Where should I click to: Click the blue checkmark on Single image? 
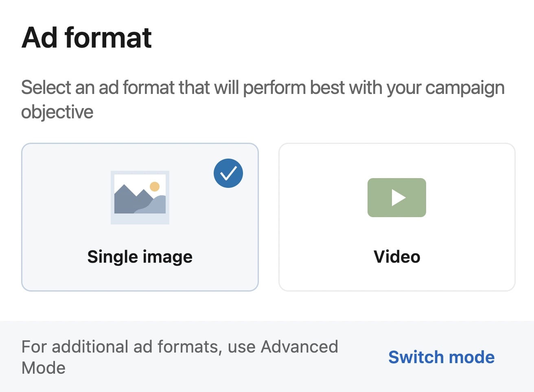[228, 173]
